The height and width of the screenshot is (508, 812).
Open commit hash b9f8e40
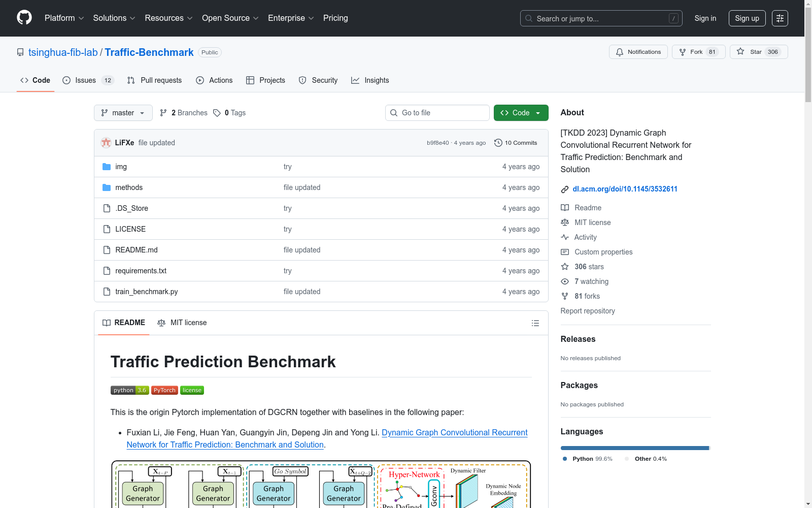pyautogui.click(x=438, y=143)
